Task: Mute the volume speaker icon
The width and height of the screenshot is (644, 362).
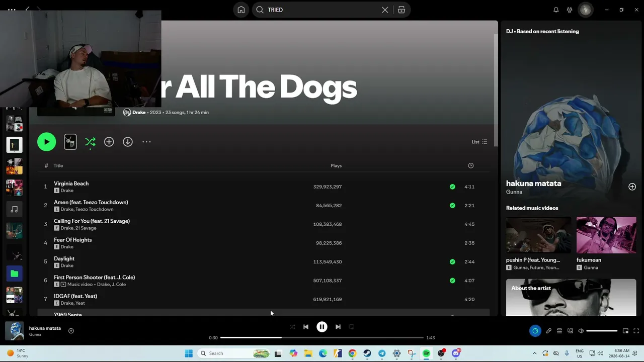Action: (x=581, y=331)
